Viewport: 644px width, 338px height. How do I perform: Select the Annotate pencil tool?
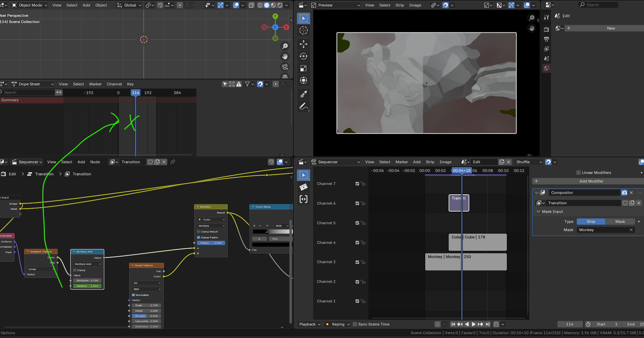pyautogui.click(x=303, y=106)
